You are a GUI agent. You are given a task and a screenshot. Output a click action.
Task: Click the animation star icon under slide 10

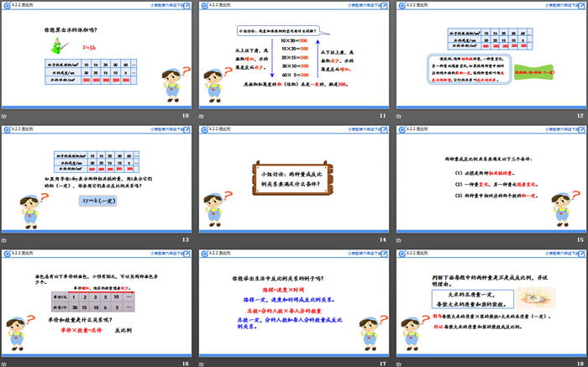pos(3,116)
